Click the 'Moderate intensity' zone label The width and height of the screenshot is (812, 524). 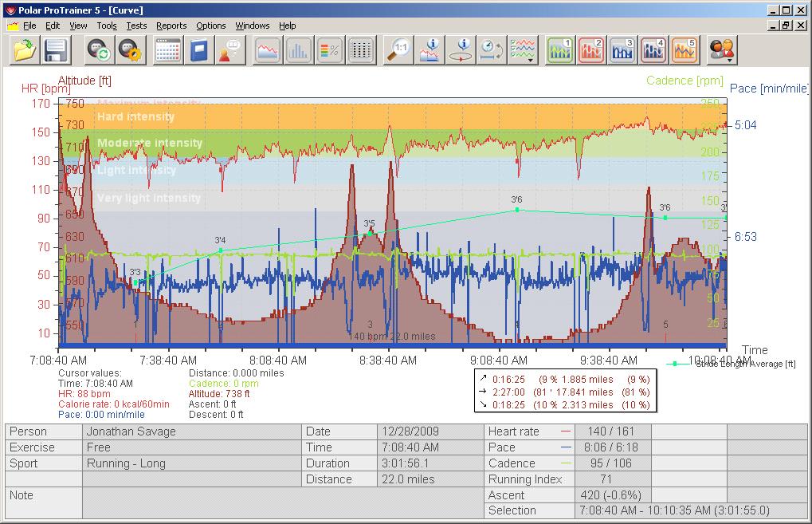pyautogui.click(x=150, y=143)
